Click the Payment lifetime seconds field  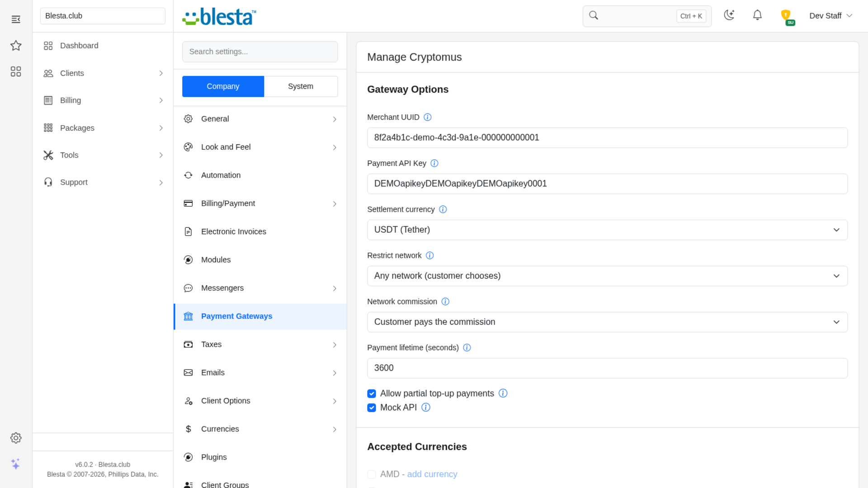[x=607, y=368]
